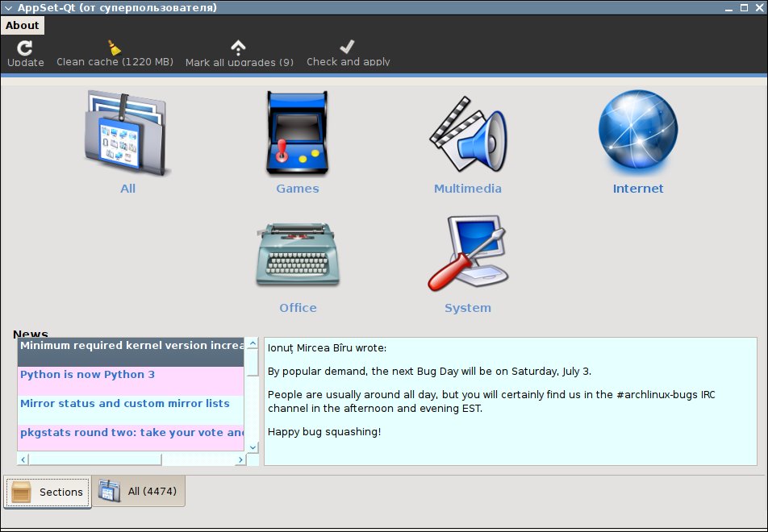Click the news list scroll down arrow
768x532 pixels.
point(253,447)
